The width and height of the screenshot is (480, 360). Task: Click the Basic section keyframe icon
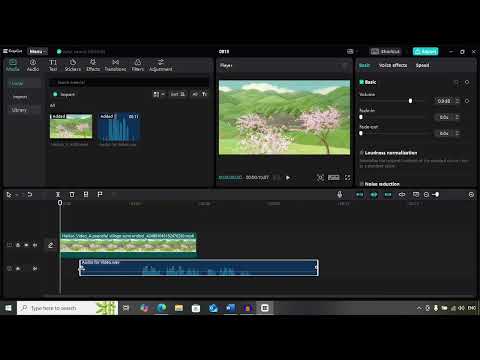click(467, 82)
